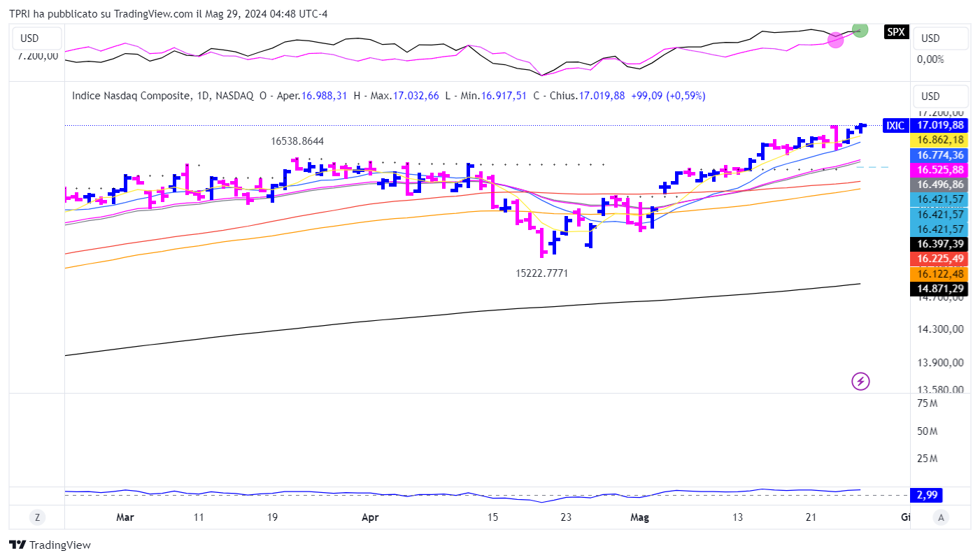The width and height of the screenshot is (980, 560).
Task: Select the blue IXIC symbol label
Action: click(x=895, y=126)
